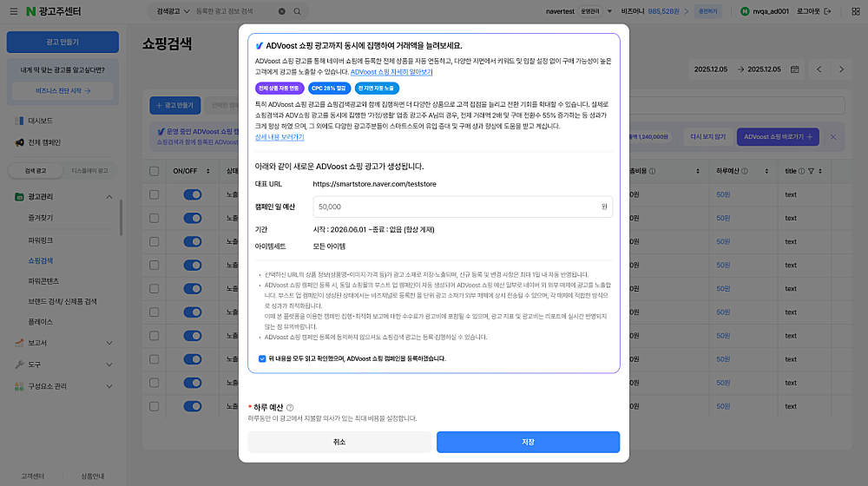This screenshot has height=486, width=868.
Task: Toggle the second row ON/OFF switch
Action: [x=193, y=218]
